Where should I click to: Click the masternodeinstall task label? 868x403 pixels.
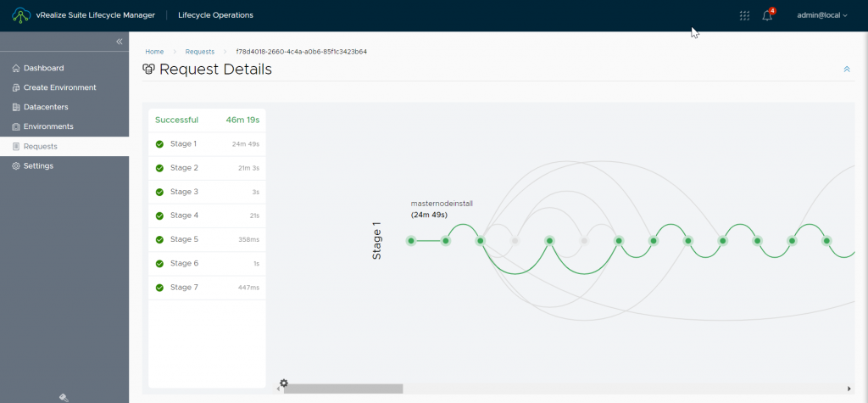(x=442, y=204)
